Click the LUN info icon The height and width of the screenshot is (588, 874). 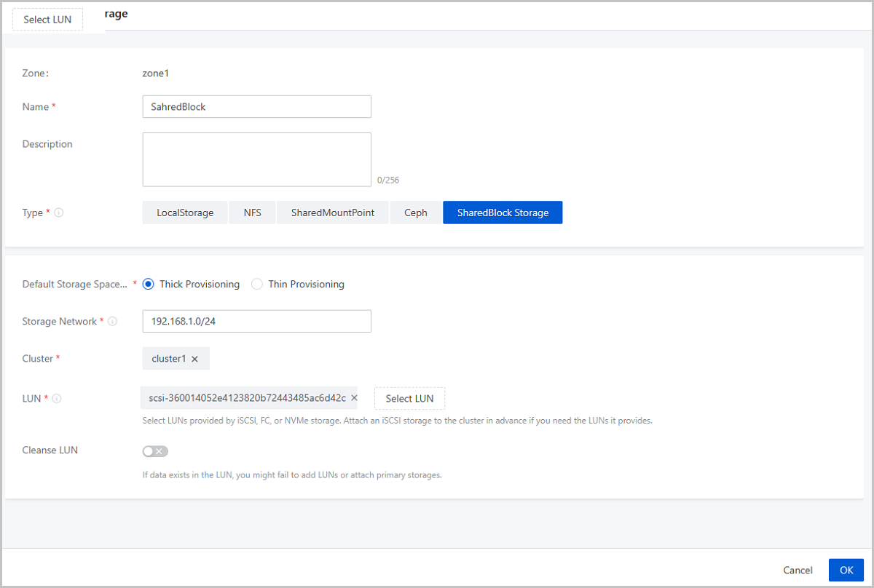coord(57,399)
